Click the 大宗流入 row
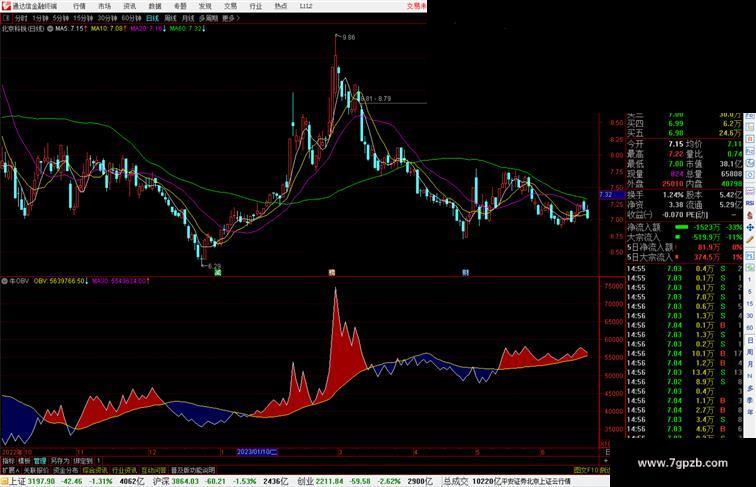This screenshot has width=756, height=487. click(684, 237)
